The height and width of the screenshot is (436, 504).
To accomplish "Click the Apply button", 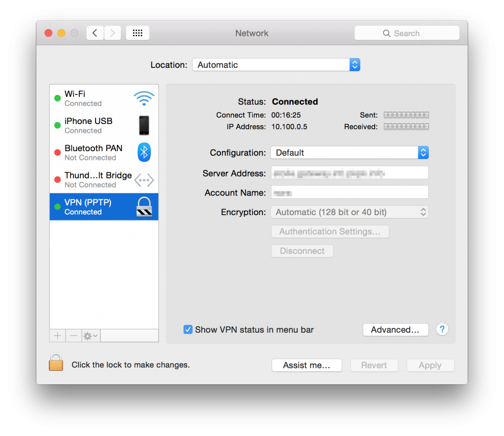I will [430, 365].
